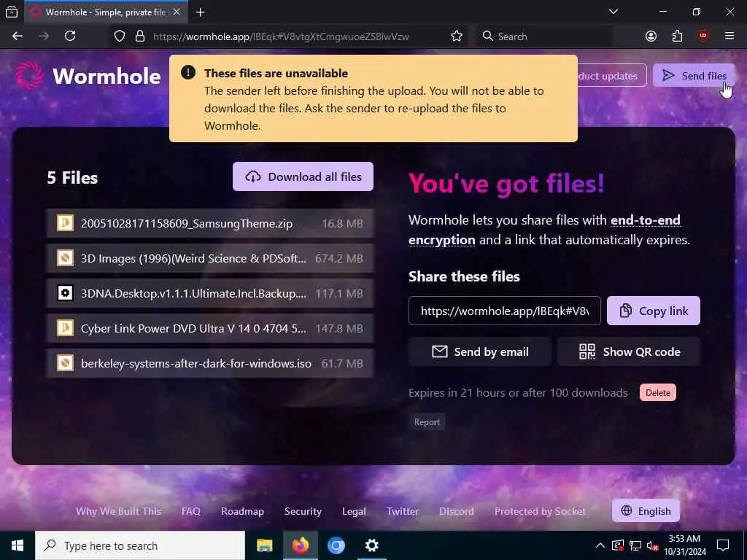Click the 674.2 MB file size
747x560 pixels.
pyautogui.click(x=338, y=259)
